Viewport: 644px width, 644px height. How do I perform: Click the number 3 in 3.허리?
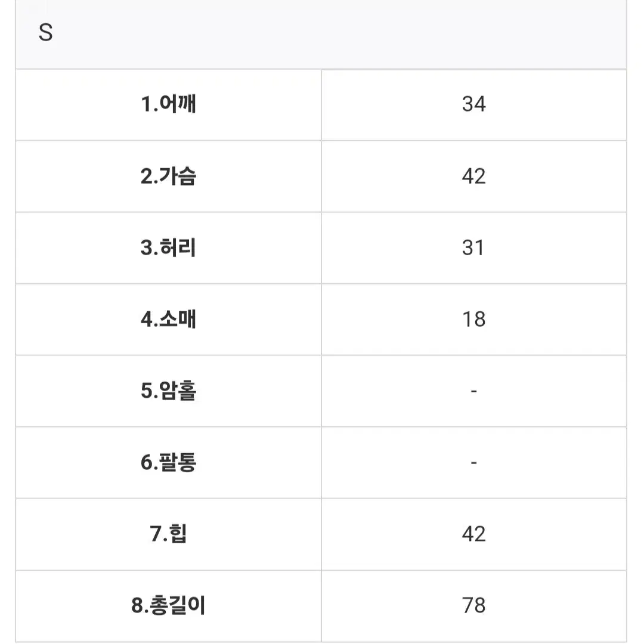click(146, 248)
